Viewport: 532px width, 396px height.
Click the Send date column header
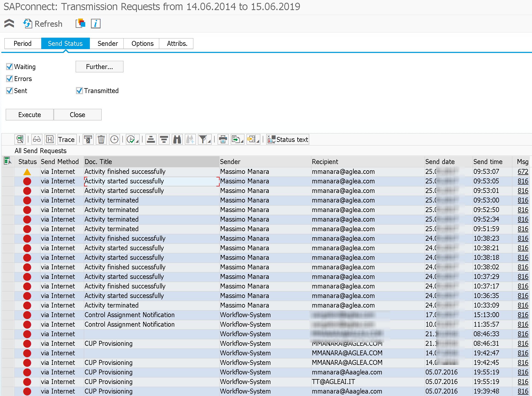coord(449,162)
